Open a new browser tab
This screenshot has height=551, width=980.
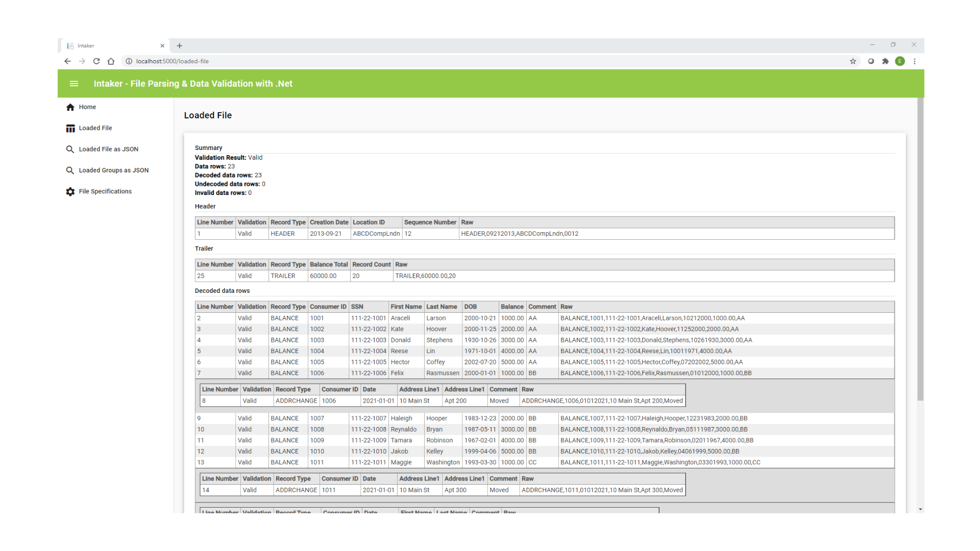[179, 46]
